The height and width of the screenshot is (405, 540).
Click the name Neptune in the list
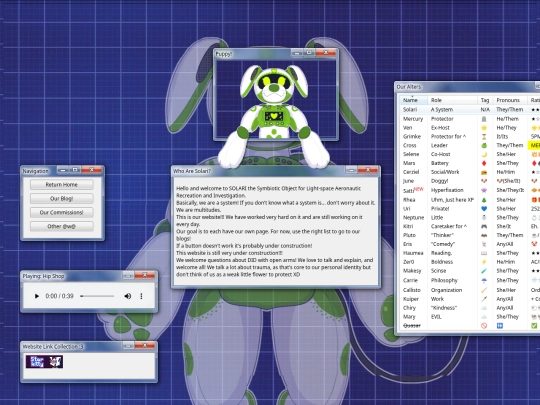pyautogui.click(x=414, y=218)
